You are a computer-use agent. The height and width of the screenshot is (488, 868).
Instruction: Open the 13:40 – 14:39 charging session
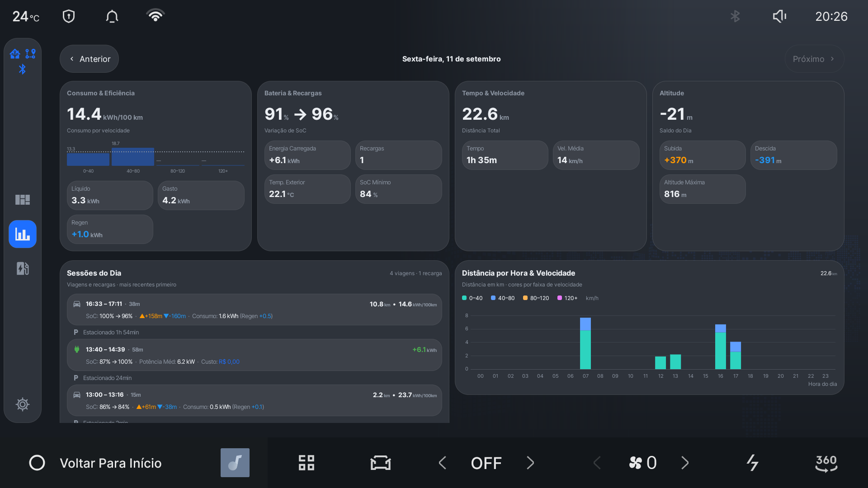(x=255, y=355)
